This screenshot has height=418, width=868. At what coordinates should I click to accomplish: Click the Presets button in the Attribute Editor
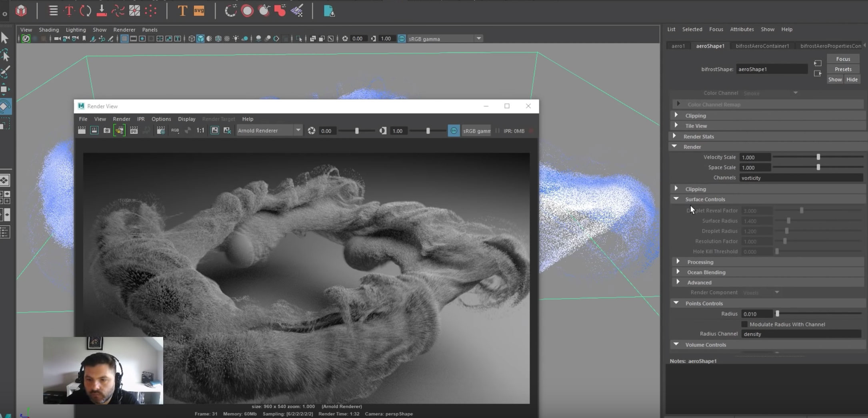pyautogui.click(x=843, y=69)
